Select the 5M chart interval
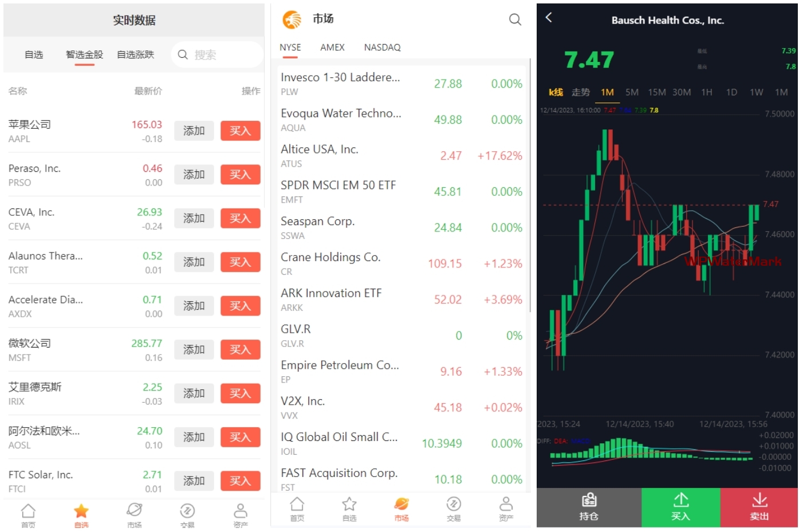 [632, 92]
